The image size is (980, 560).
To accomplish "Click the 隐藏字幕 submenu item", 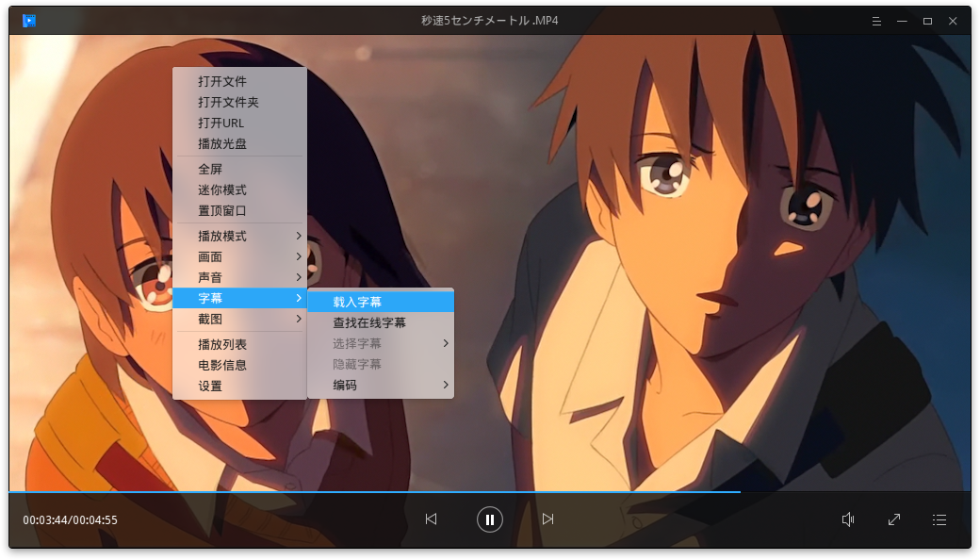I will (x=381, y=364).
